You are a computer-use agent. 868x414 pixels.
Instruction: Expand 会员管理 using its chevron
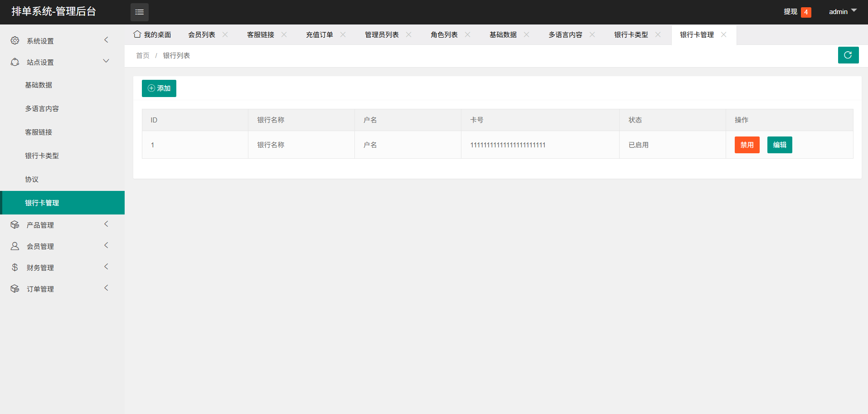(106, 245)
